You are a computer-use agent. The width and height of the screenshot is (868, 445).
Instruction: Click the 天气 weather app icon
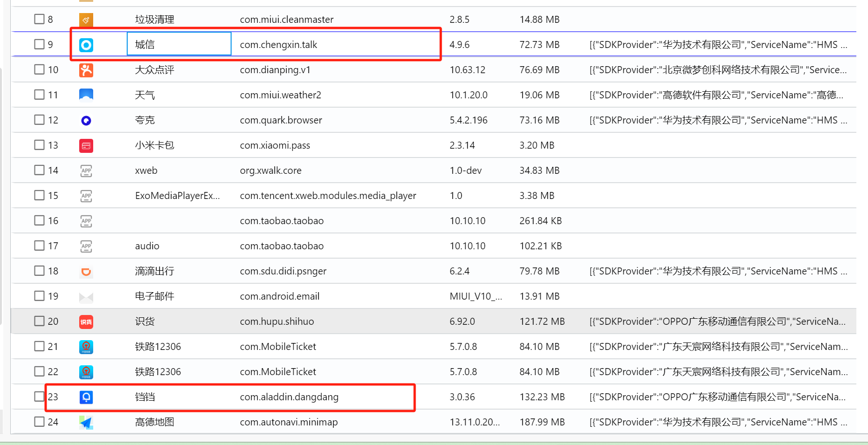pyautogui.click(x=86, y=95)
